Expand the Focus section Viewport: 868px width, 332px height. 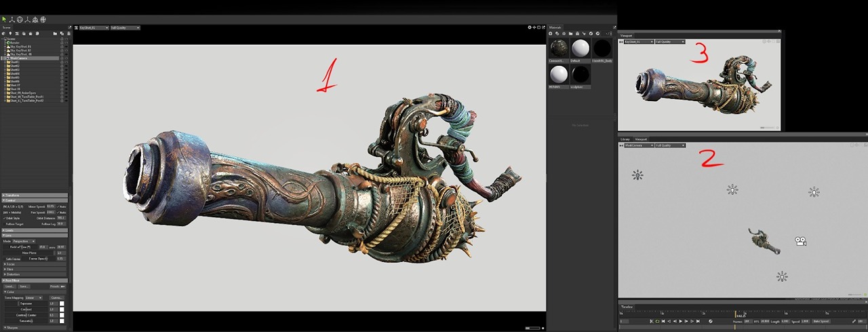tap(34, 264)
